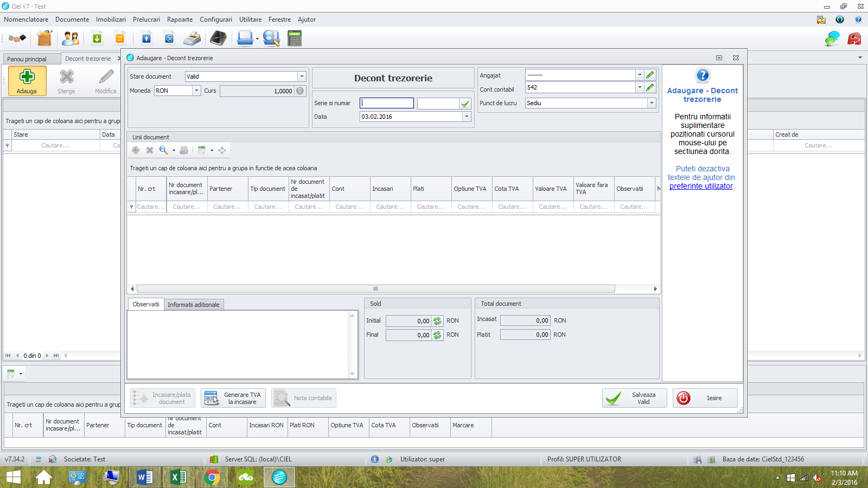Open Excel from the taskbar
The height and width of the screenshot is (488, 868).
click(x=178, y=477)
